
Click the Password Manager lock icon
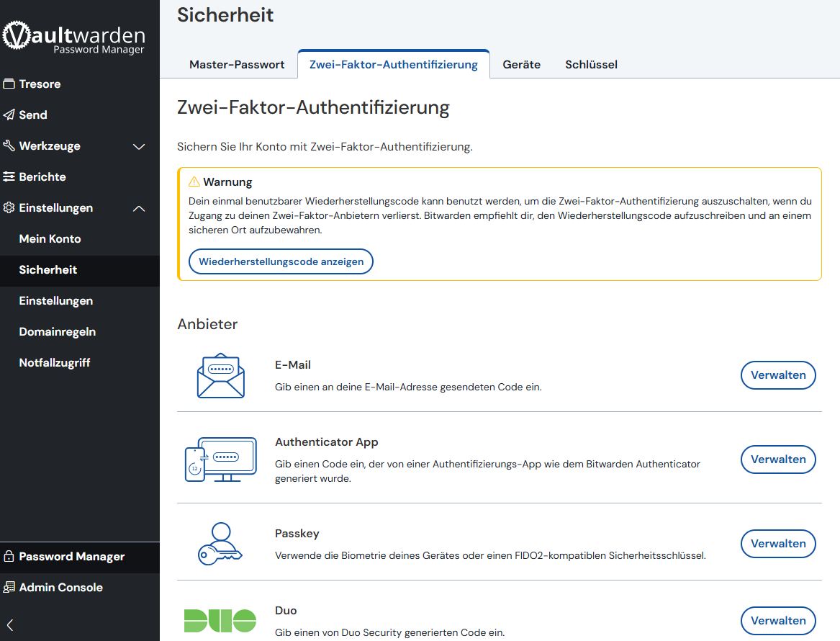pyautogui.click(x=9, y=557)
